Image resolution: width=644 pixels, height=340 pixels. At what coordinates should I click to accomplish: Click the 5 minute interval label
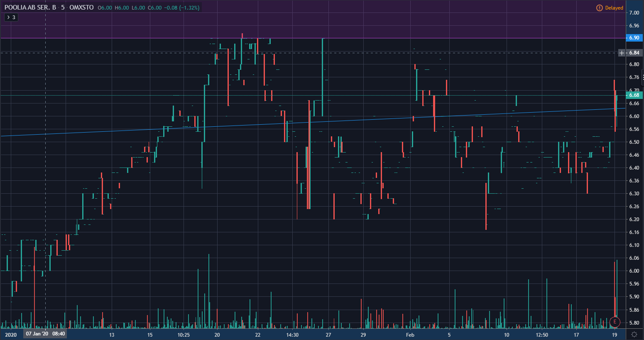pos(63,7)
